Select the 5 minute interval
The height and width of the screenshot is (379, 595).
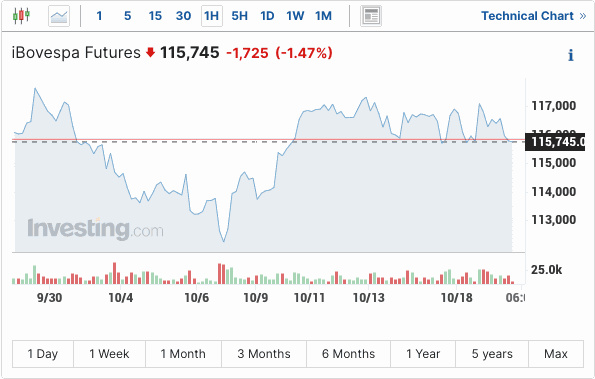(128, 16)
